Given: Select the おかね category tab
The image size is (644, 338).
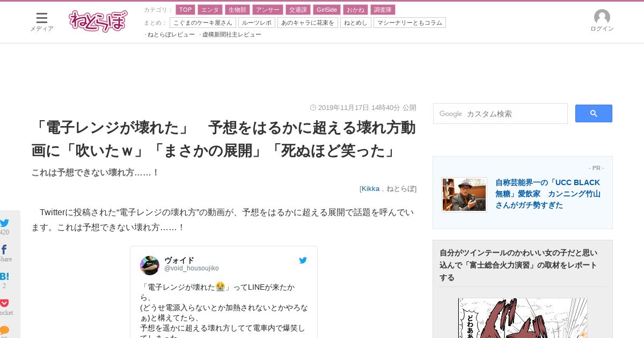Looking at the screenshot, I should click(355, 10).
